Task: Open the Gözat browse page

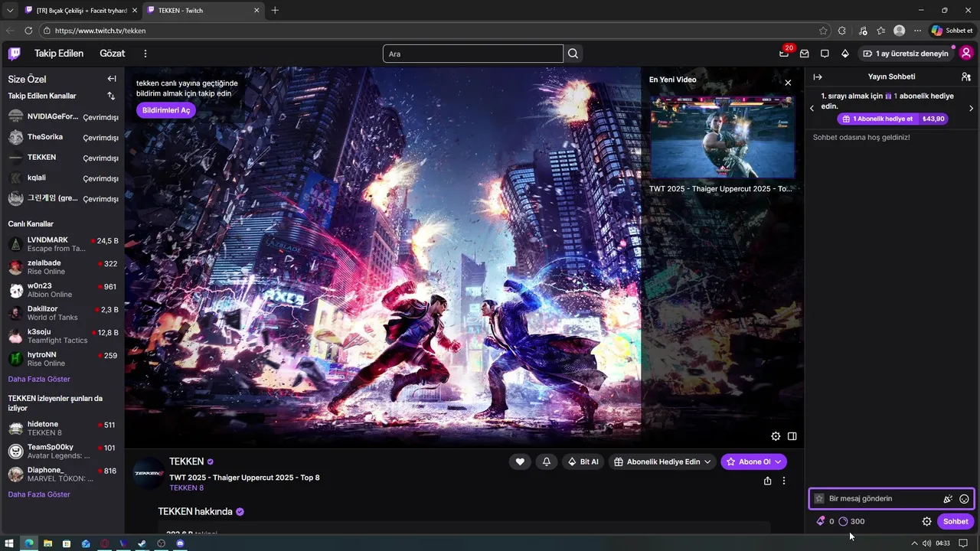Action: 112,54
